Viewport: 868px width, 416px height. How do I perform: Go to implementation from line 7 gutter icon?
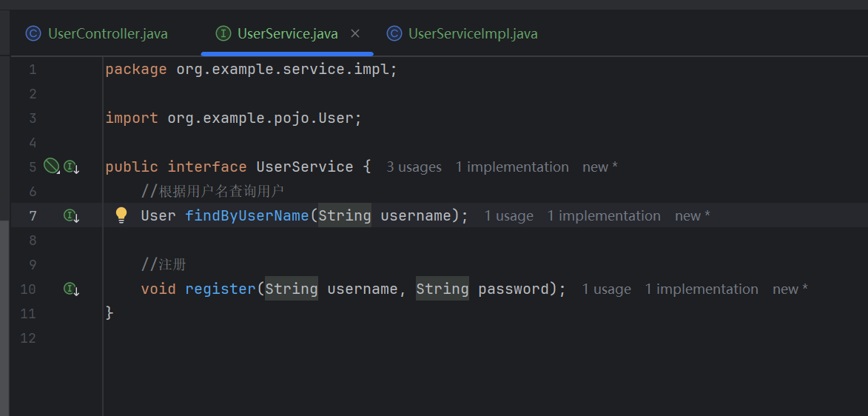coord(72,215)
